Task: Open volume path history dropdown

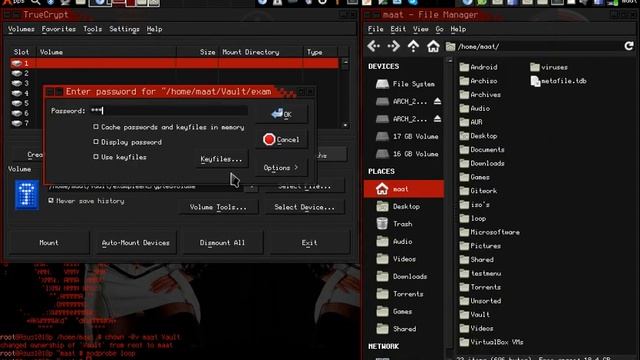Action: coord(251,187)
